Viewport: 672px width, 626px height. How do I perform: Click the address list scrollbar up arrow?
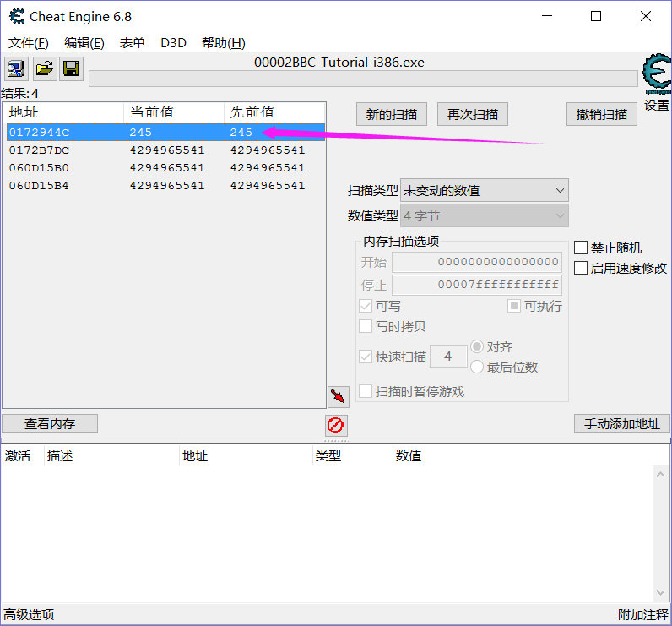(x=660, y=474)
